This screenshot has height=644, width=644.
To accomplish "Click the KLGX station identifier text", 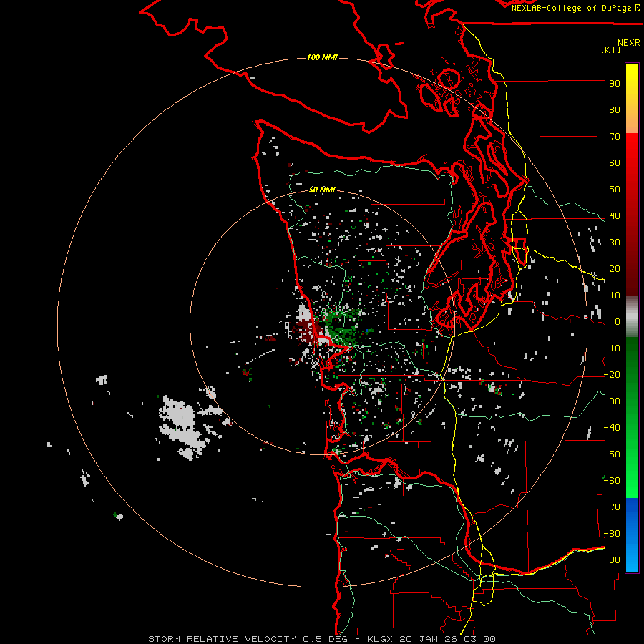I will [381, 639].
